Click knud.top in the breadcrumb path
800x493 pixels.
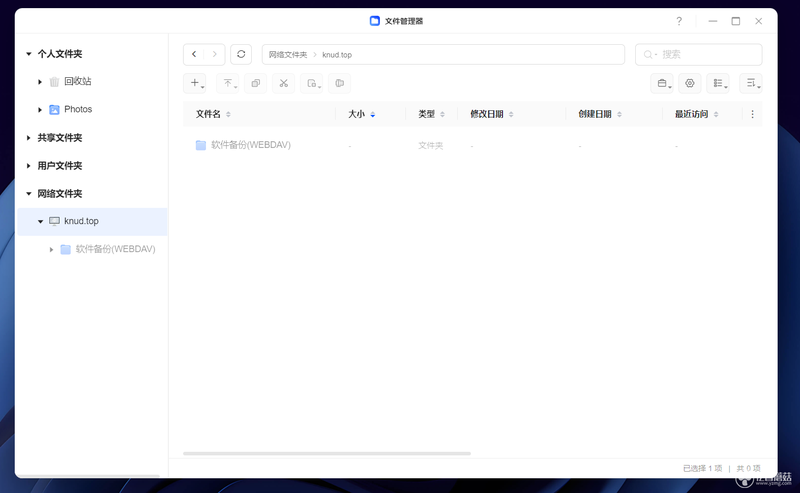click(337, 55)
